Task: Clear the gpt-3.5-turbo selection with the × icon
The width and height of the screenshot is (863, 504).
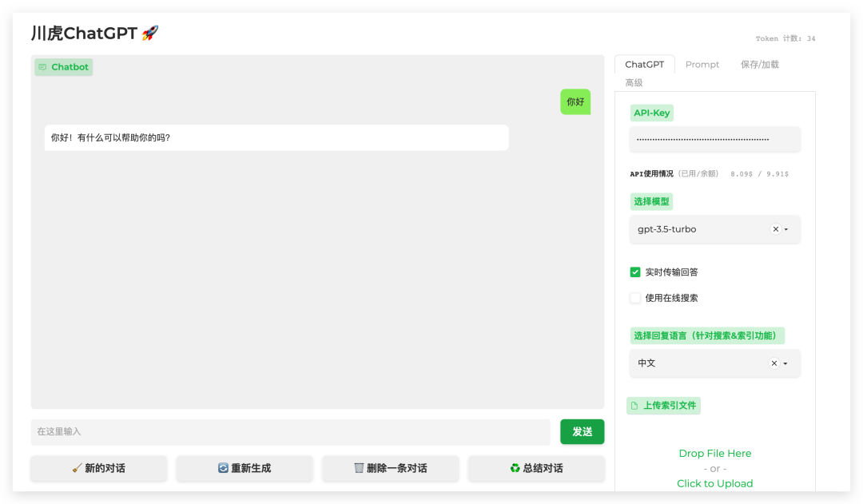Action: coord(774,229)
